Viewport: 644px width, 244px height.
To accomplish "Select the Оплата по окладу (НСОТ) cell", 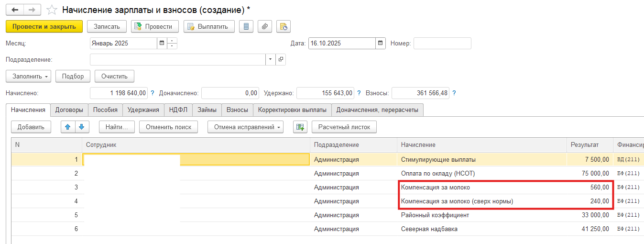I will coord(481,173).
